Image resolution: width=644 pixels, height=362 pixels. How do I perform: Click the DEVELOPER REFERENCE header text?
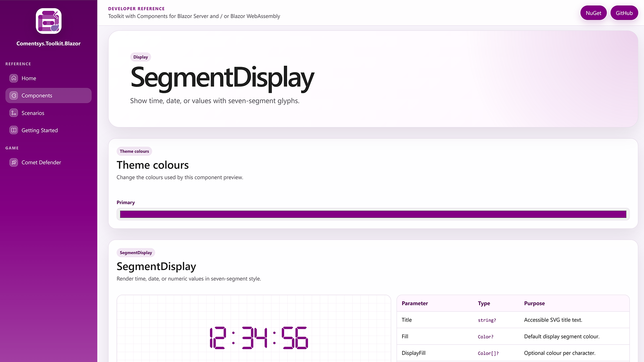137,9
